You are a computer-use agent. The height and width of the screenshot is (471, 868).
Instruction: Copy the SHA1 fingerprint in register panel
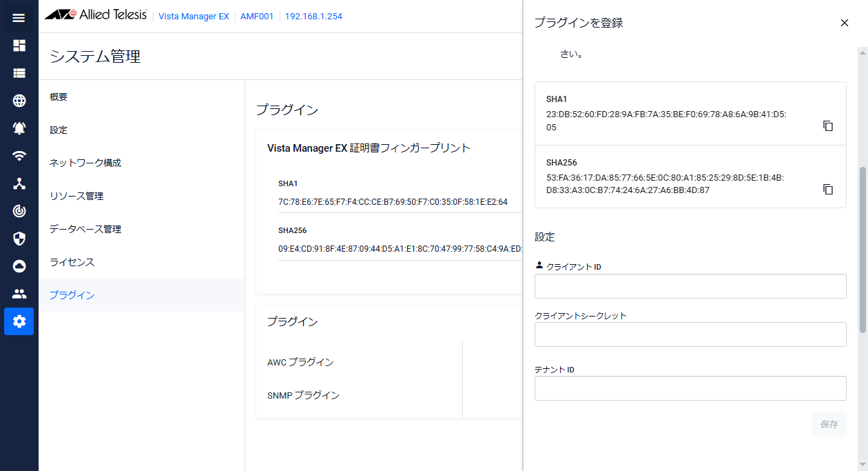[828, 126]
